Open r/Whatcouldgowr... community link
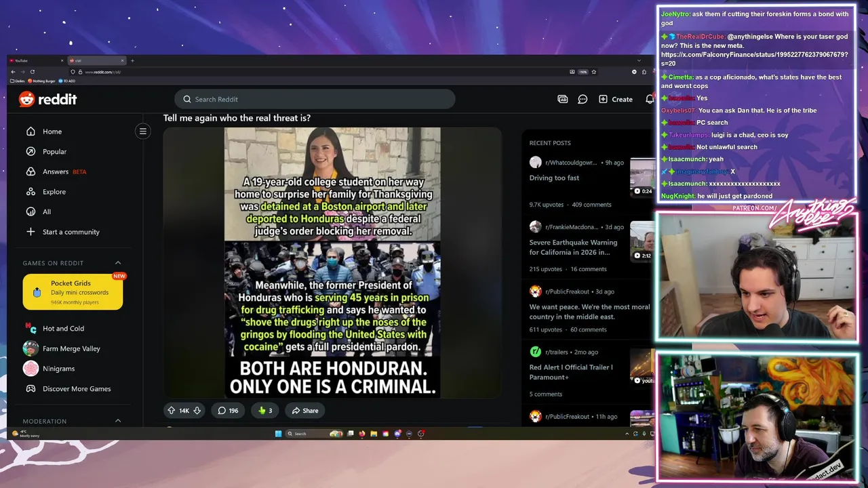 tap(571, 163)
